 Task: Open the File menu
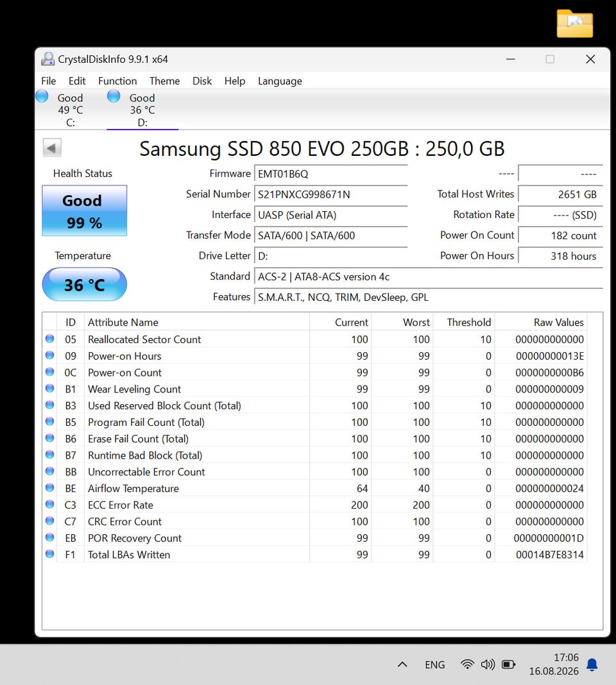(49, 81)
